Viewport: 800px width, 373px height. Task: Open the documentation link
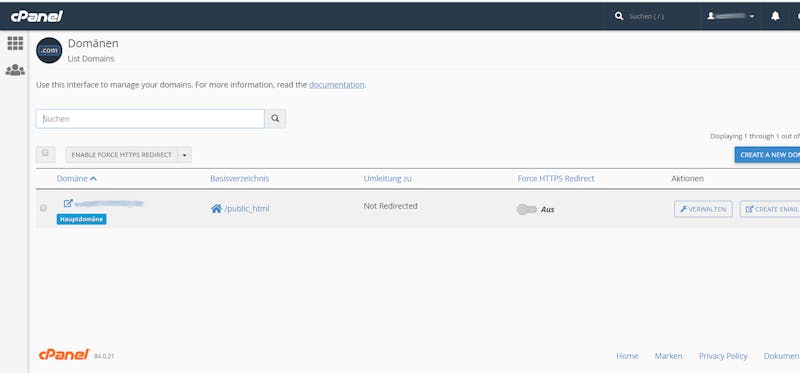point(337,85)
